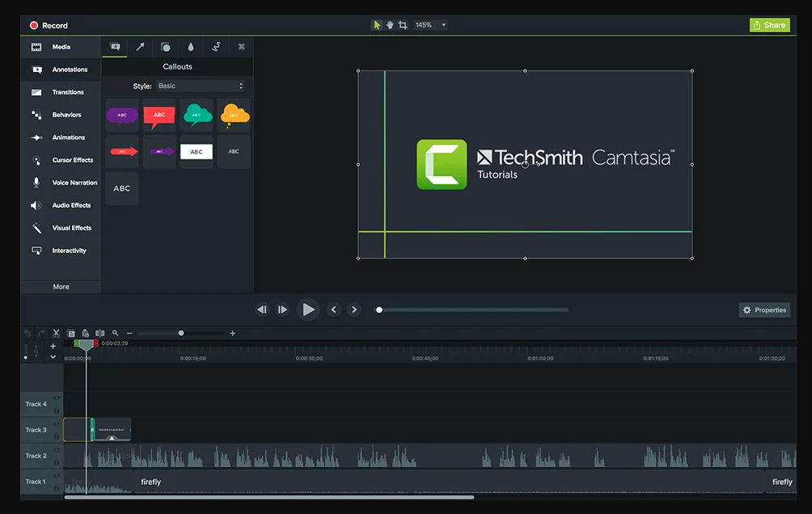Open the Media tab
Image resolution: width=812 pixels, height=514 pixels.
pyautogui.click(x=61, y=47)
